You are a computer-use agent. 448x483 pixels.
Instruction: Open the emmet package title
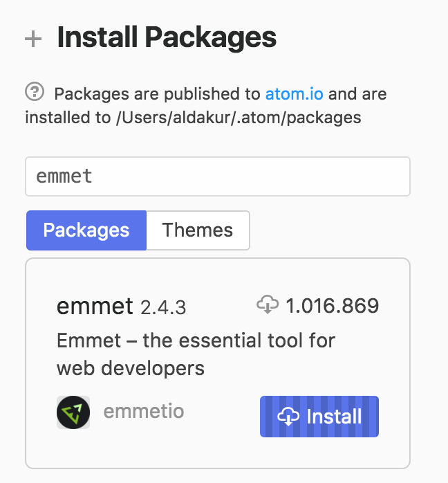95,306
